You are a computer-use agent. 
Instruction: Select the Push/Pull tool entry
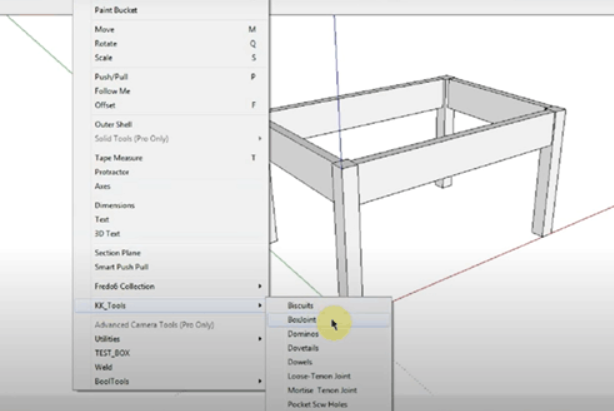pyautogui.click(x=111, y=76)
